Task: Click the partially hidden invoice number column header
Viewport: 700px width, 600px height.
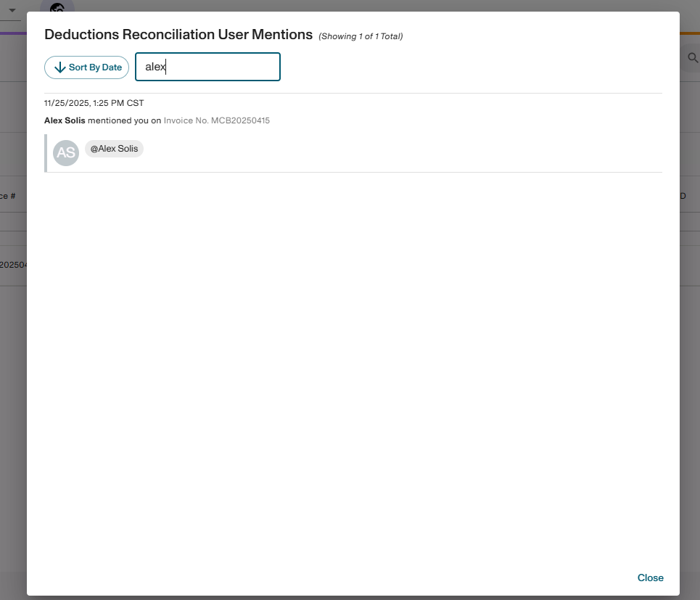Action: tap(9, 196)
